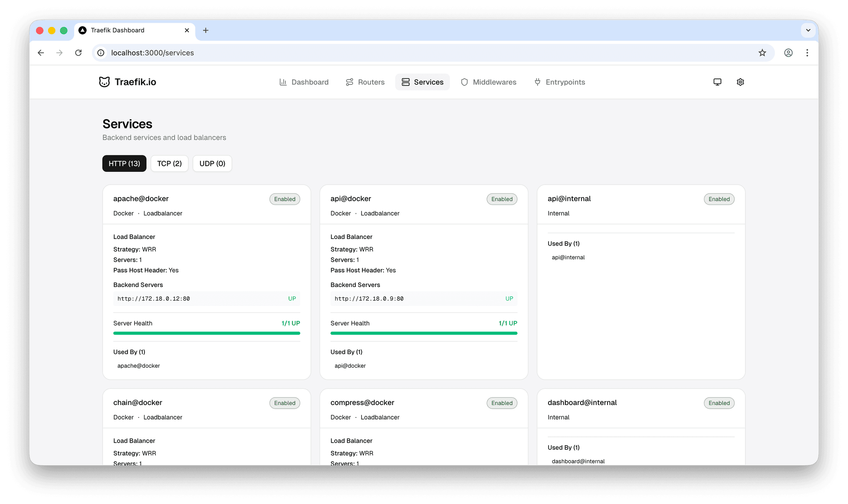Toggle the Enabled badge on compress@docker

tap(501, 403)
